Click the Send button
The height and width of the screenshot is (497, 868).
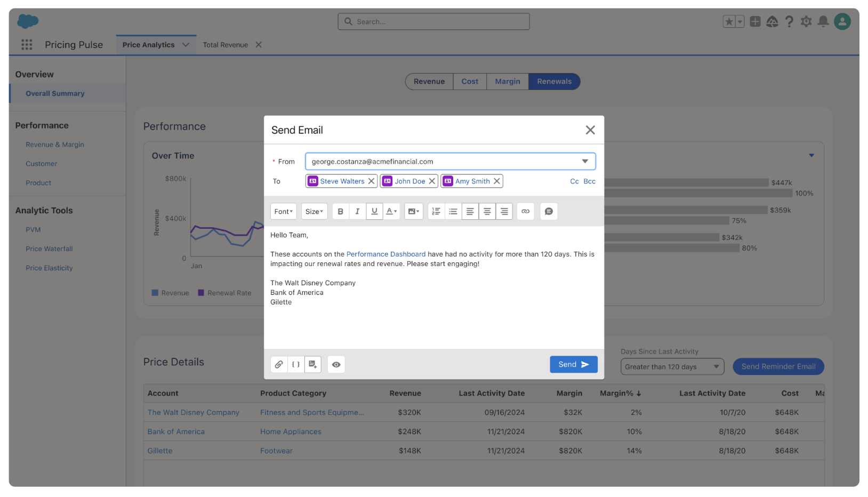tap(573, 365)
